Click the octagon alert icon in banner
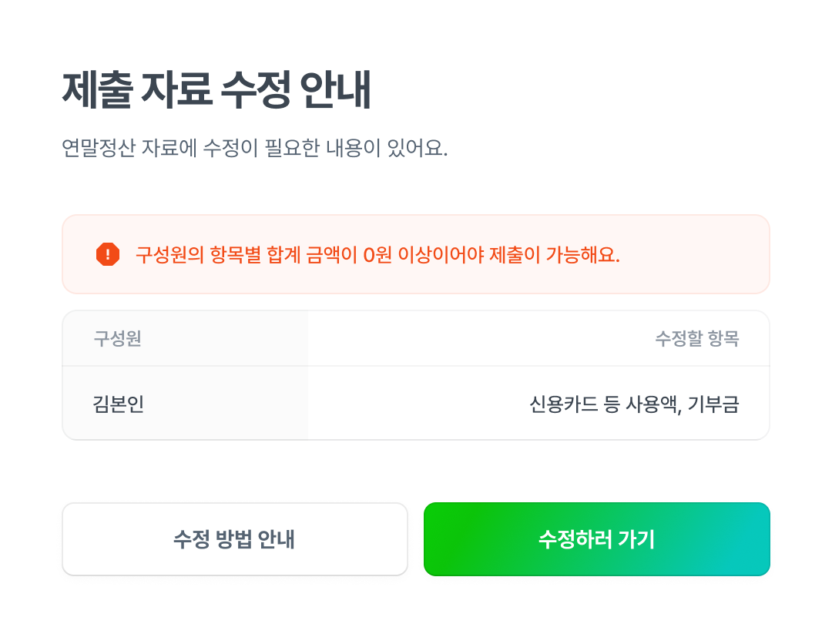 pyautogui.click(x=108, y=254)
